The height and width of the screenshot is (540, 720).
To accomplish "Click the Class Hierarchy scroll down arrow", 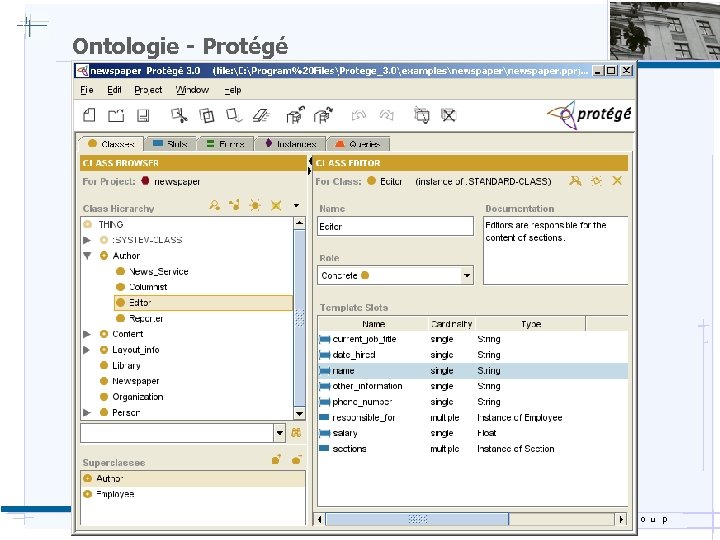I will pyautogui.click(x=299, y=414).
